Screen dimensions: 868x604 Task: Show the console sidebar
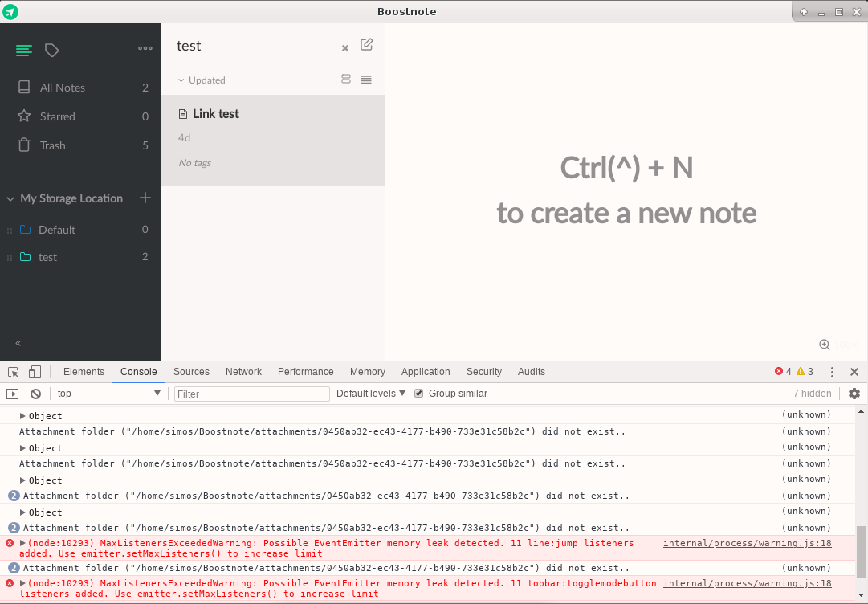tap(12, 394)
